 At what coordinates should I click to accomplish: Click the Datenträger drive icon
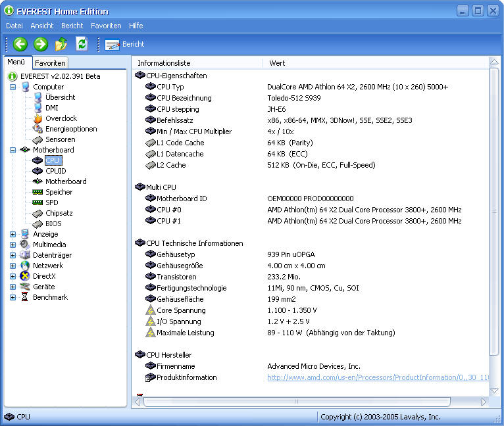[25, 255]
